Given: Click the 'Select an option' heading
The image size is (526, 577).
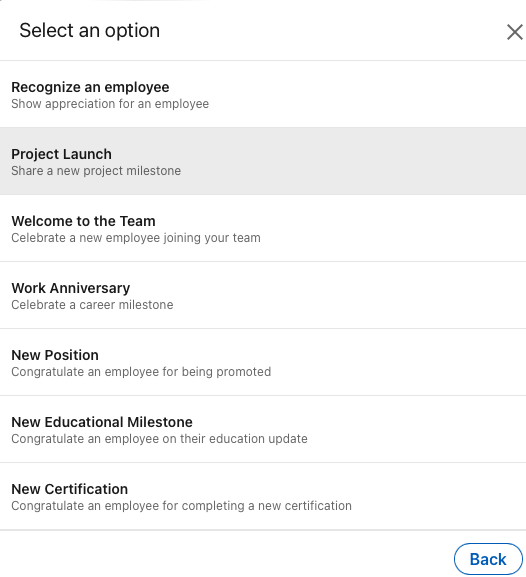Looking at the screenshot, I should point(89,31).
